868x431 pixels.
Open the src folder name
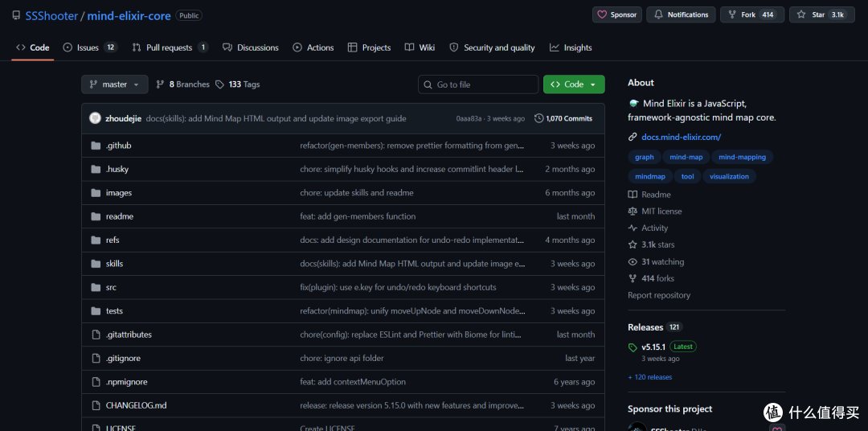click(111, 288)
